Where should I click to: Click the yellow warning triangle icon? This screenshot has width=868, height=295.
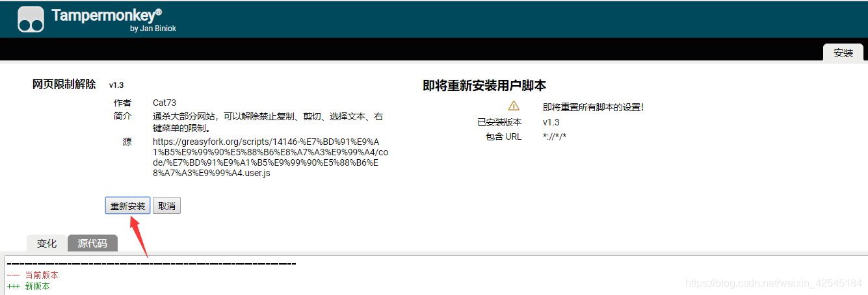point(514,106)
